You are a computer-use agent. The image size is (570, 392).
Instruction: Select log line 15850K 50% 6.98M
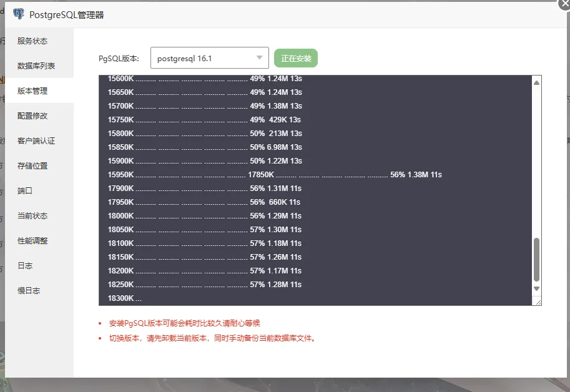(205, 147)
